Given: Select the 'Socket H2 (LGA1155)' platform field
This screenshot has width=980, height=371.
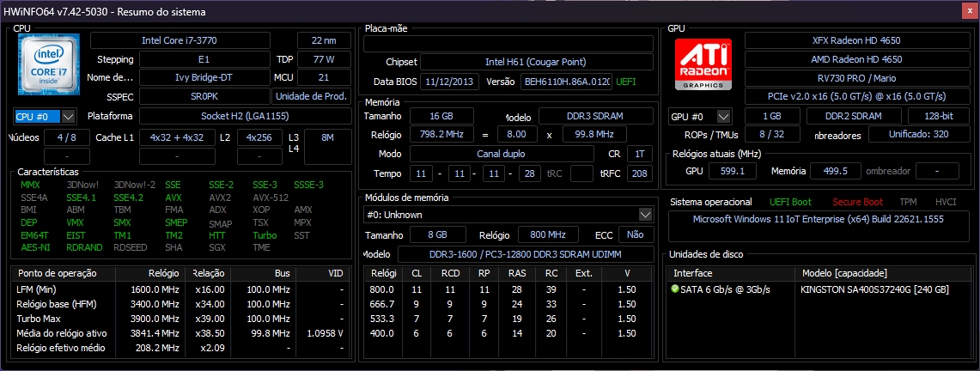Looking at the screenshot, I should point(245,116).
